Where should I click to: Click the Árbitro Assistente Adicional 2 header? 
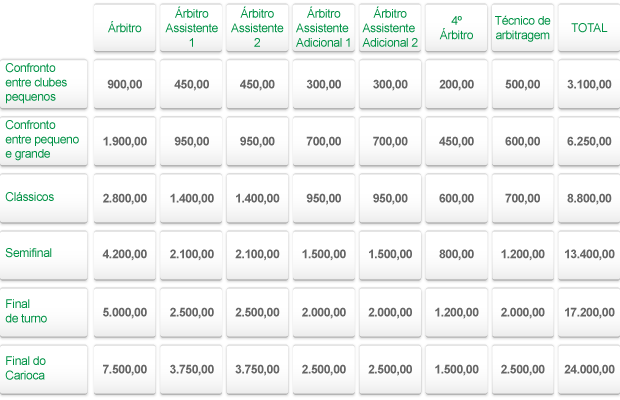coord(389,28)
